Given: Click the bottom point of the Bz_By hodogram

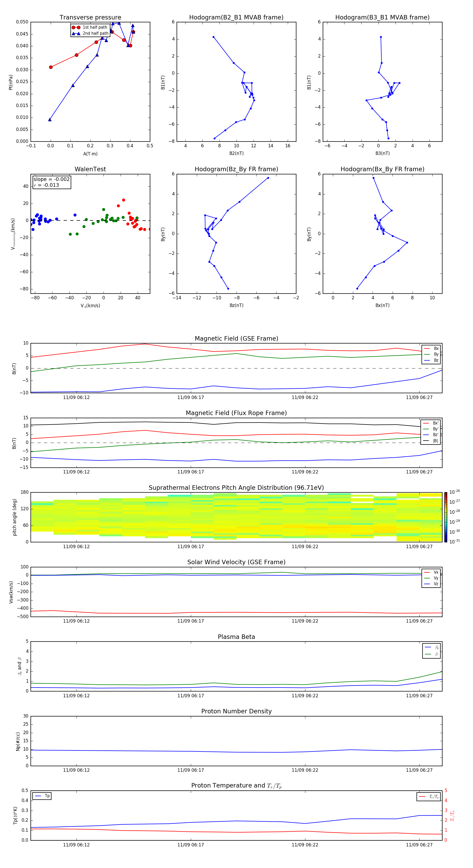Looking at the screenshot, I should point(228,289).
